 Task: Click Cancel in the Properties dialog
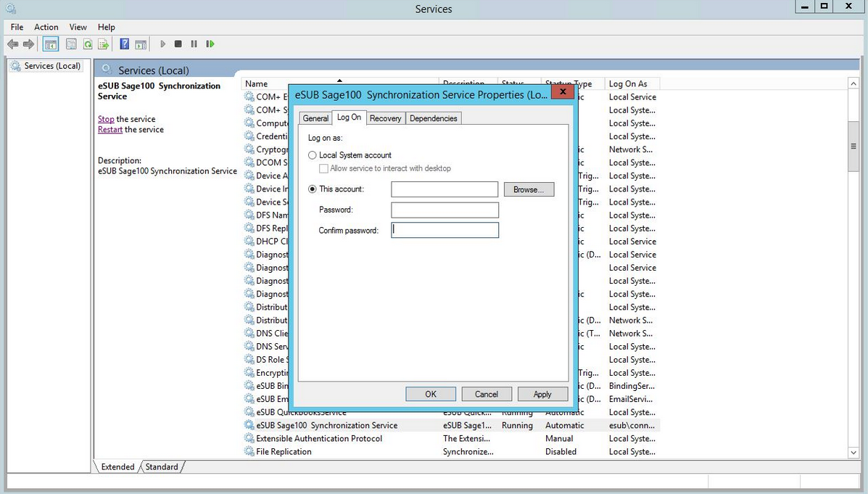point(487,394)
